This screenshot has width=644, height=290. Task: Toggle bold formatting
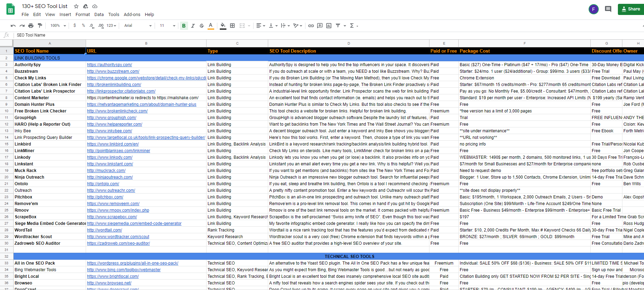(184, 26)
